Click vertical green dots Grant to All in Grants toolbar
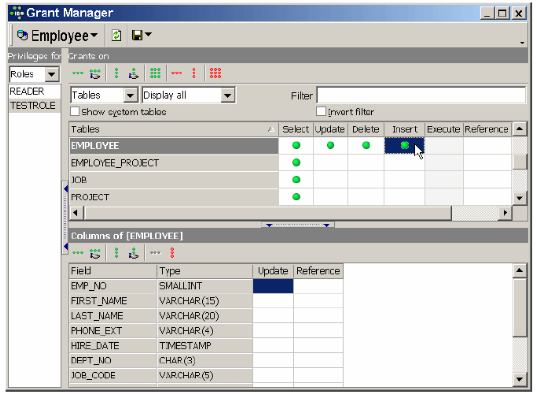The image size is (537, 394). coord(116,73)
